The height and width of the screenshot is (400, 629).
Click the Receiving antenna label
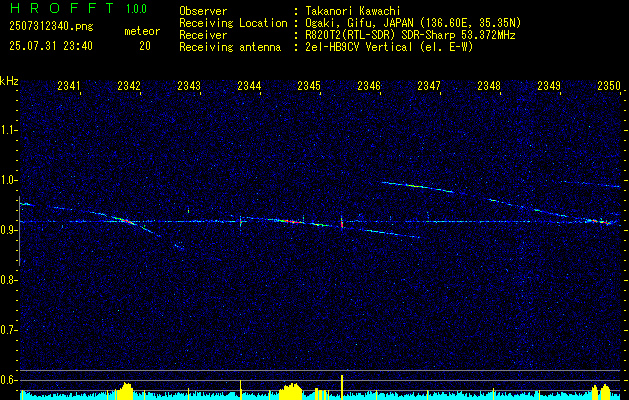[x=230, y=47]
